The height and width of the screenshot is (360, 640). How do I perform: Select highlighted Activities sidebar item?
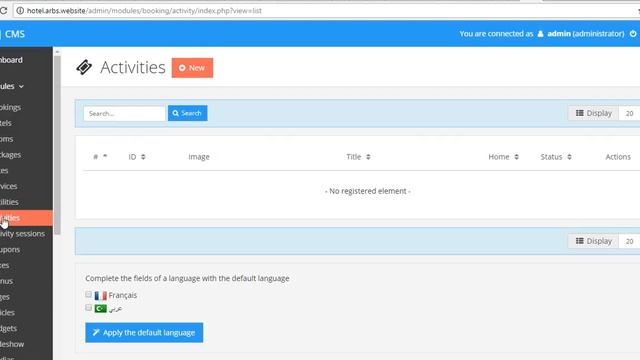point(26,218)
